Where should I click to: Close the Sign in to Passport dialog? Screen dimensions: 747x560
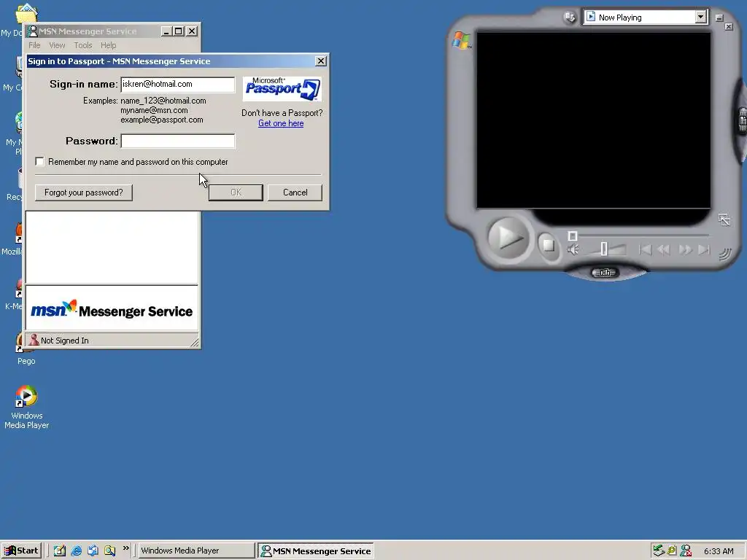click(x=321, y=61)
